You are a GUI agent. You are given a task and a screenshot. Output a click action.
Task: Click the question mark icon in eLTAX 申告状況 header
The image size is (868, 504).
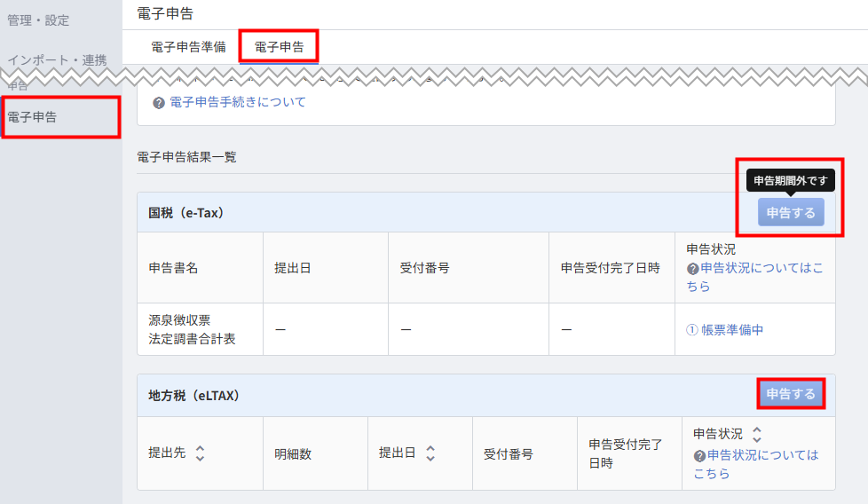click(699, 455)
